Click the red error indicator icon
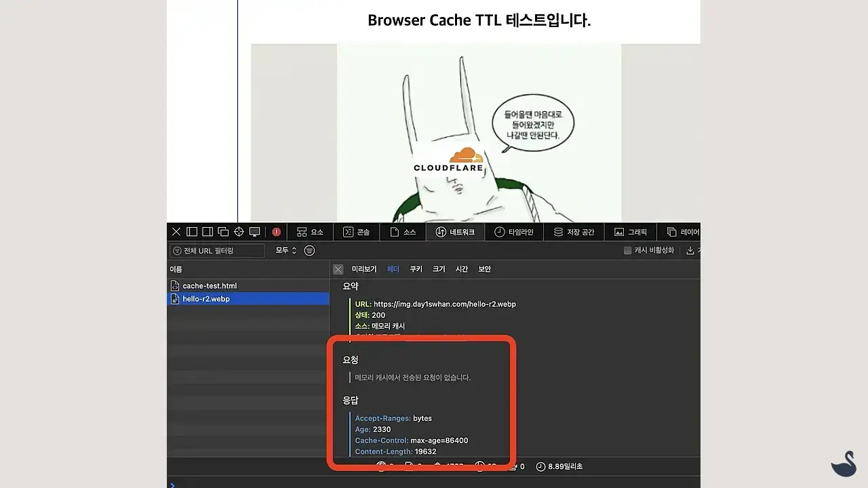868x488 pixels. pos(277,232)
